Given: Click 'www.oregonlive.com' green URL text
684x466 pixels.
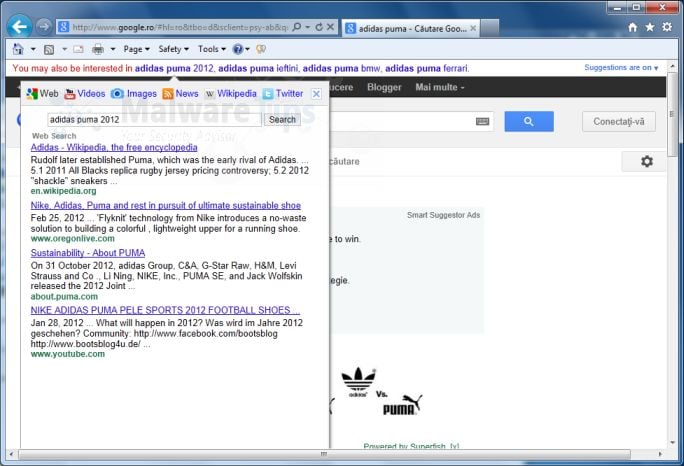Looking at the screenshot, I should tap(72, 239).
